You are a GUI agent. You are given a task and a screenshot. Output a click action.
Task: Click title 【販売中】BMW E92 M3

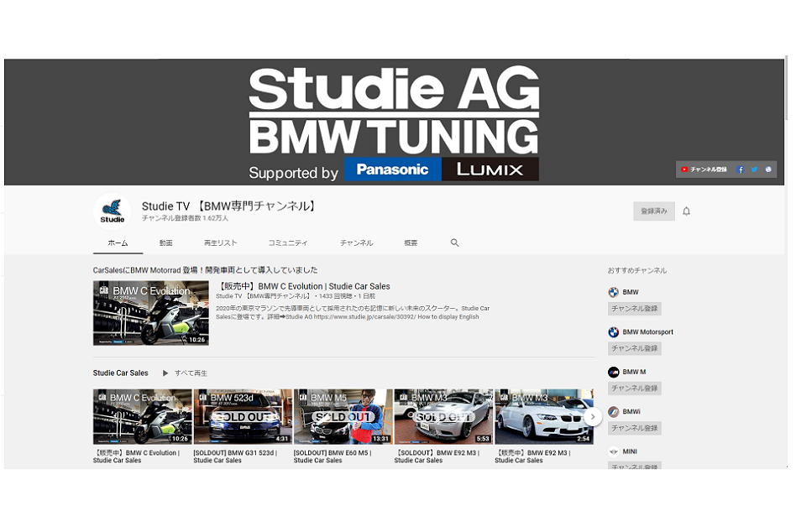pos(532,457)
